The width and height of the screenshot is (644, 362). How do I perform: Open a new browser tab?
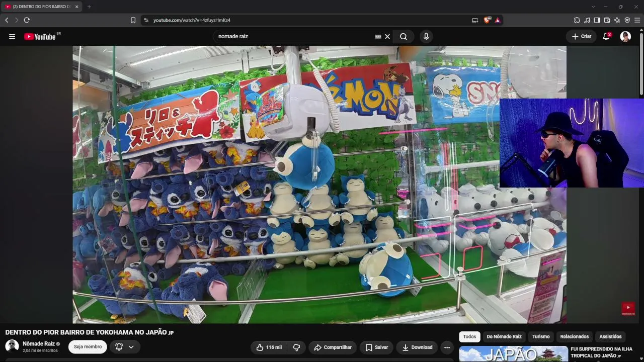point(89,7)
